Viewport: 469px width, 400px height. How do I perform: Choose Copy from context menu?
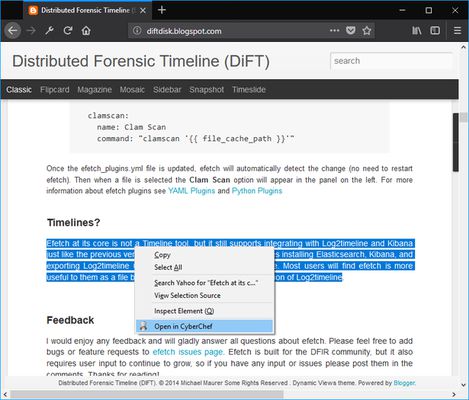pos(204,255)
